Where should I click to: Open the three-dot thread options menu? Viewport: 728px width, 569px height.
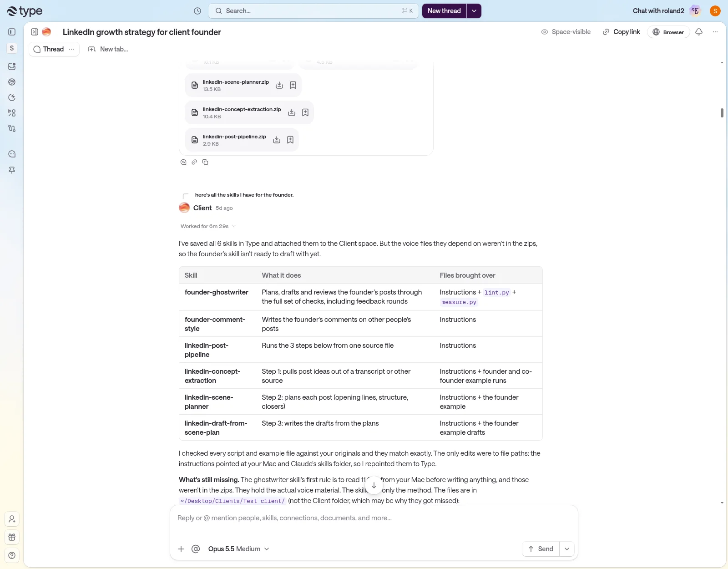[715, 32]
